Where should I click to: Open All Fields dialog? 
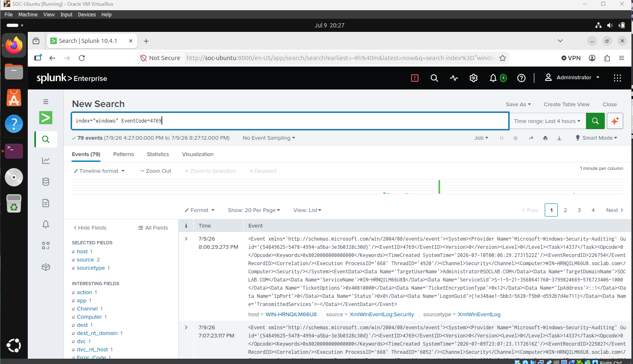153,228
